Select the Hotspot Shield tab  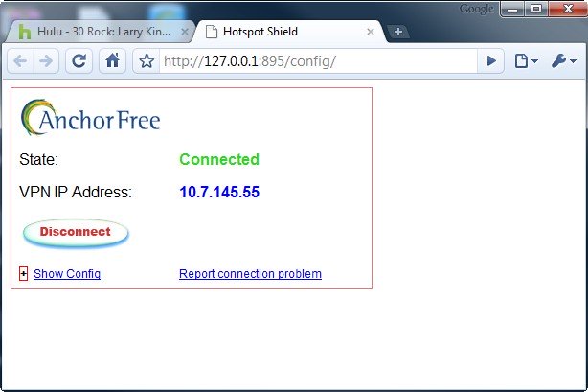(x=289, y=32)
